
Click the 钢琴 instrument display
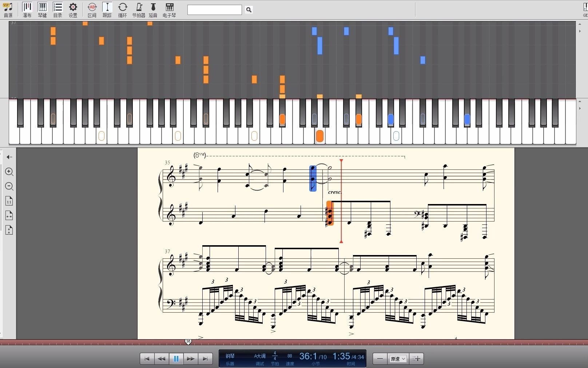click(x=230, y=356)
